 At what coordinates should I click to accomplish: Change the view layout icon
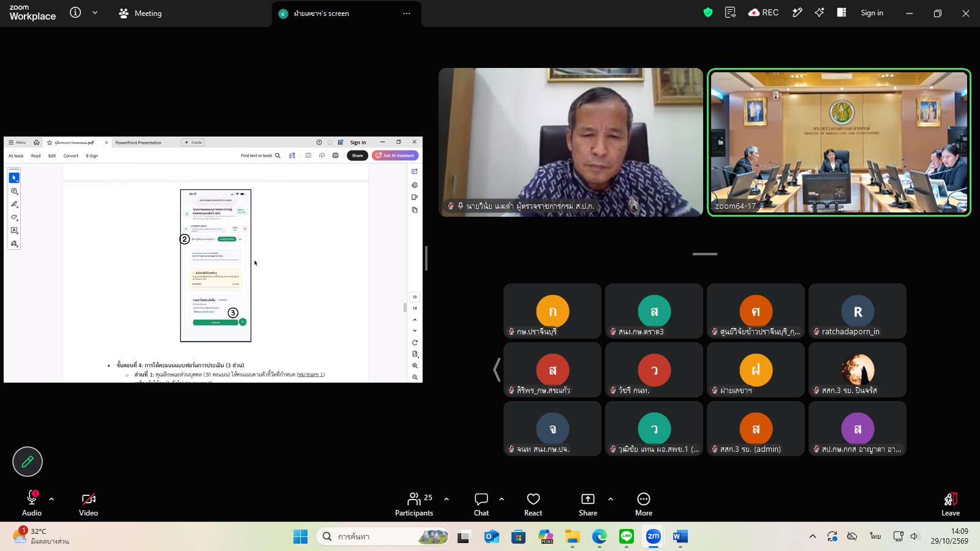tap(842, 12)
